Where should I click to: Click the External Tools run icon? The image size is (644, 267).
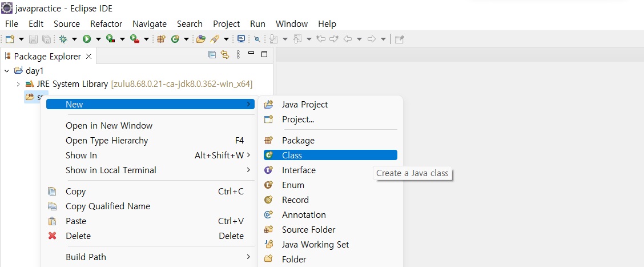point(134,39)
